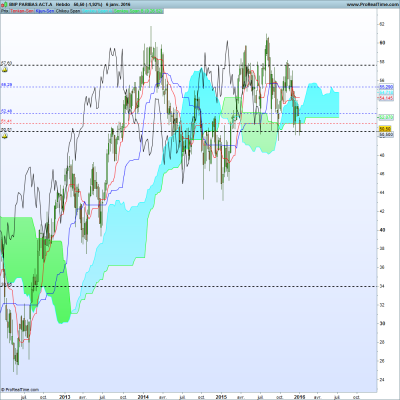
Task: Select the cyan Senkou Span A legend label
Action: point(97,11)
